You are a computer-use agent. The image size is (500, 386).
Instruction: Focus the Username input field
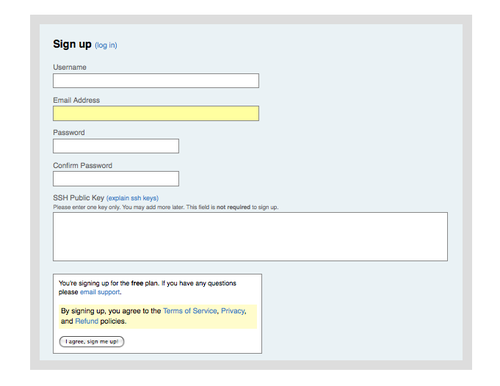156,81
